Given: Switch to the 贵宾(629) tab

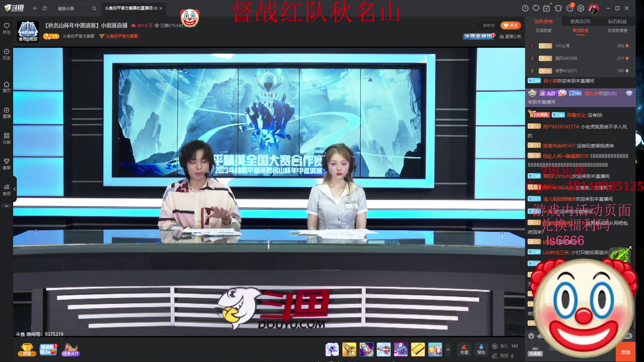Looking at the screenshot, I should 580,21.
